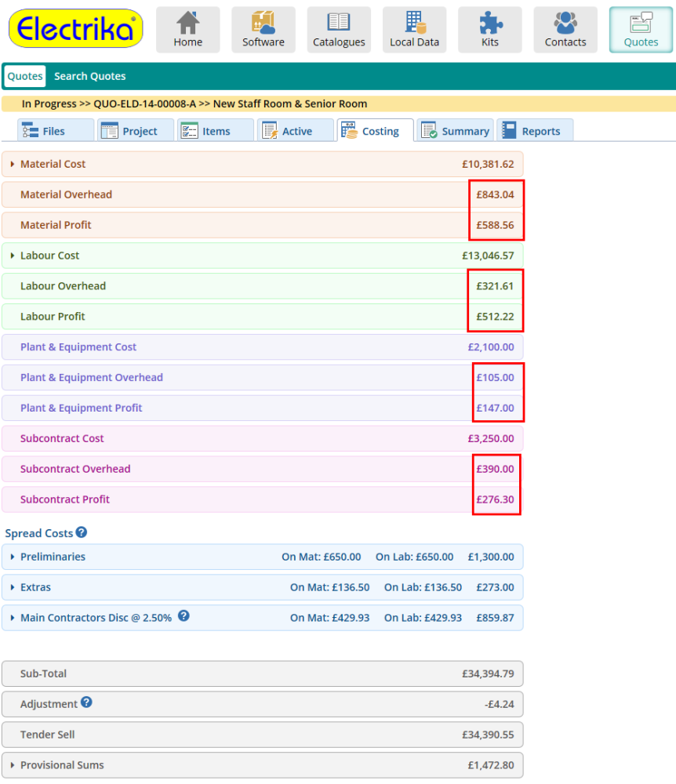Click the help icon beside Main Contractors Disc
Screen dimensions: 676x784
click(184, 618)
